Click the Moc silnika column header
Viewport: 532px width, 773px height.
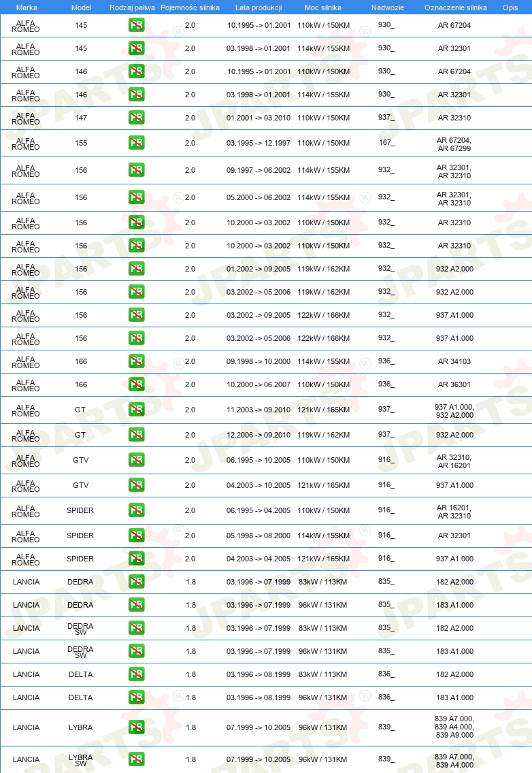click(323, 7)
